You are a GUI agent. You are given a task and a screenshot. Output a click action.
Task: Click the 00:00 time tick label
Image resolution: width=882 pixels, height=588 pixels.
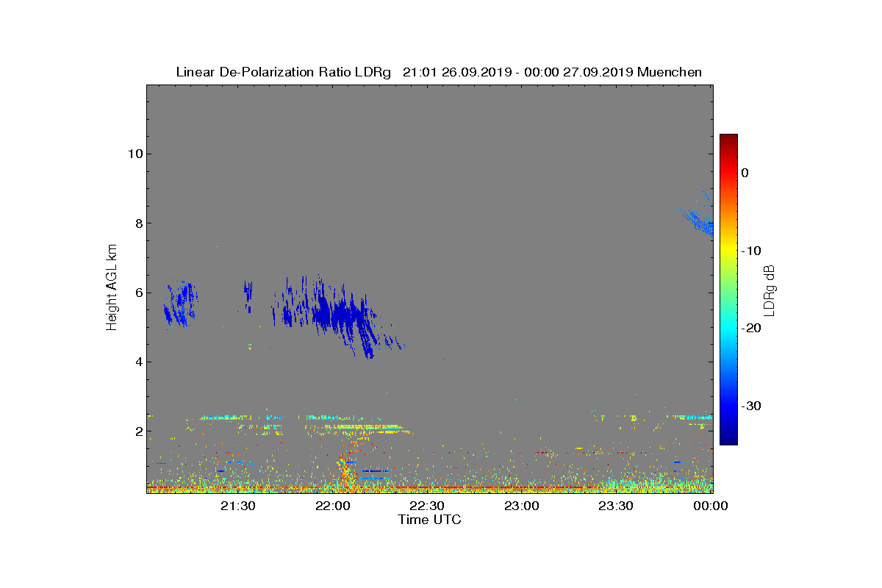[710, 506]
